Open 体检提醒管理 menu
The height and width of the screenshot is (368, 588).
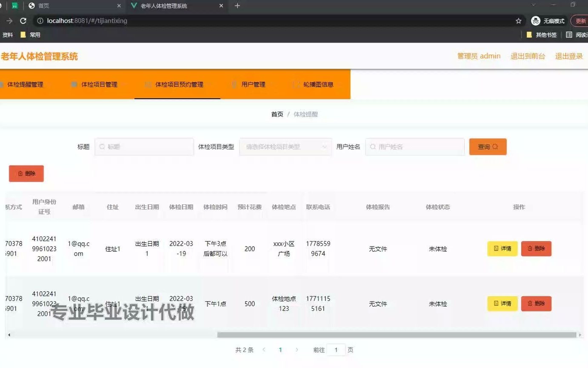tap(25, 84)
